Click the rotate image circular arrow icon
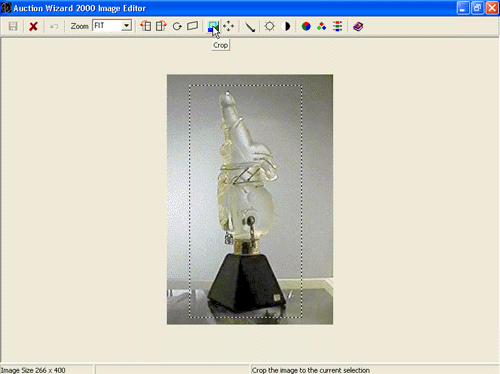Viewport: 500px width, 374px height. (177, 26)
